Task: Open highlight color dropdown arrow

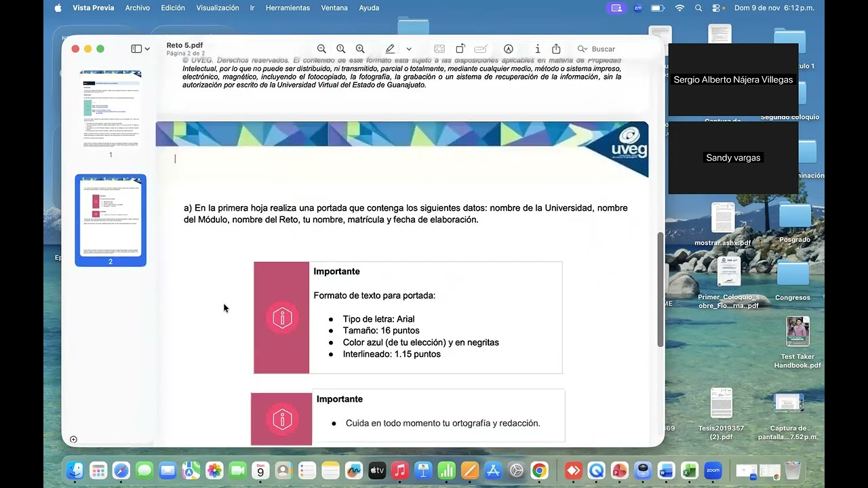Action: coord(408,49)
